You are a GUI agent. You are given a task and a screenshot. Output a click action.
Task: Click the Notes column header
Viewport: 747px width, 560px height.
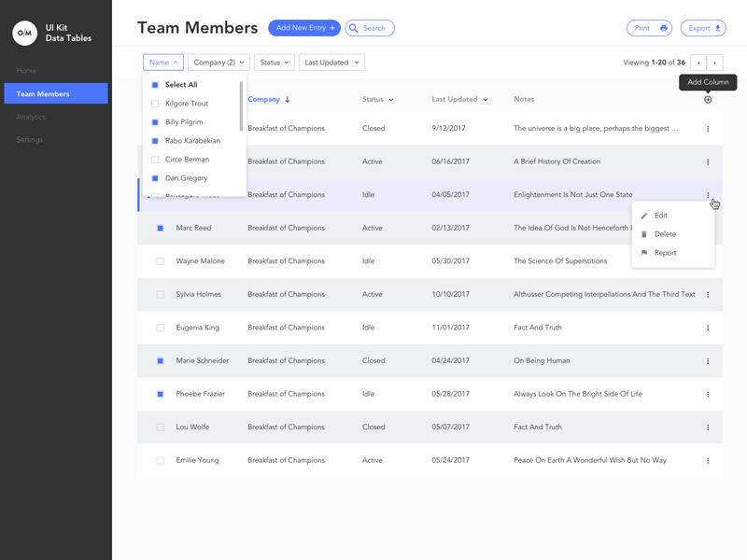tap(524, 99)
